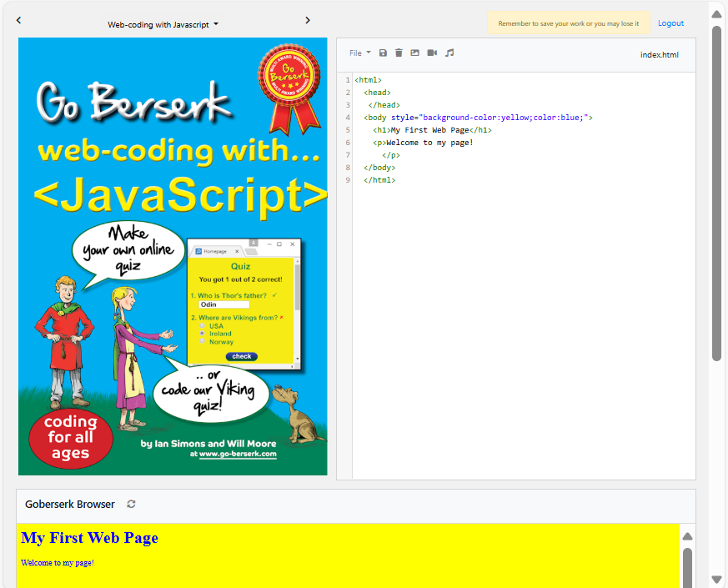Click the index.html file name
Image resolution: width=728 pixels, height=588 pixels.
[x=659, y=55]
